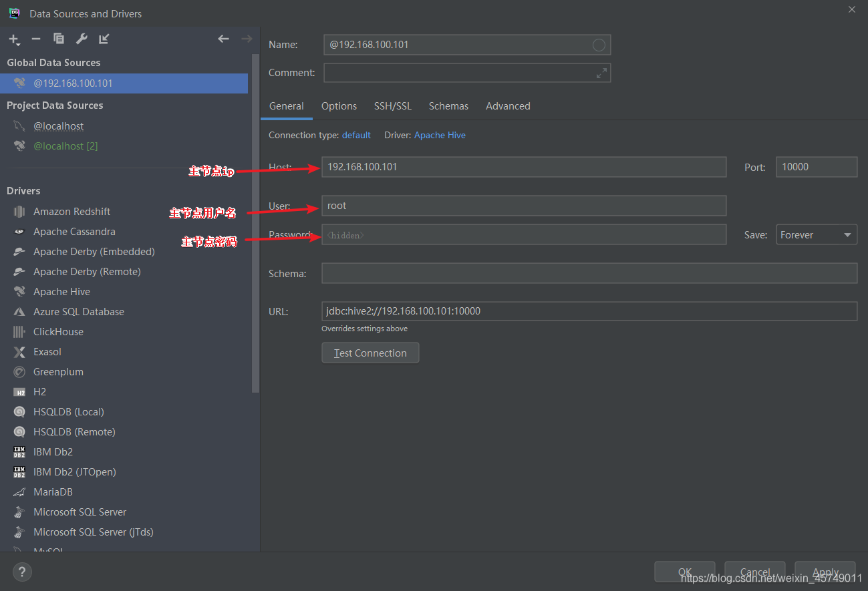Open the Connection type default dropdown link

(356, 135)
